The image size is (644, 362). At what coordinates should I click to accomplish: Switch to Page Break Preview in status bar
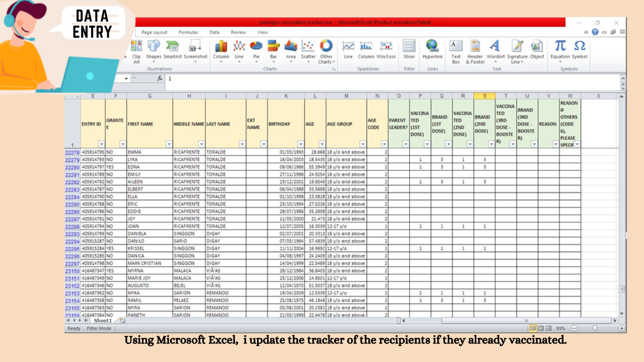click(x=548, y=328)
